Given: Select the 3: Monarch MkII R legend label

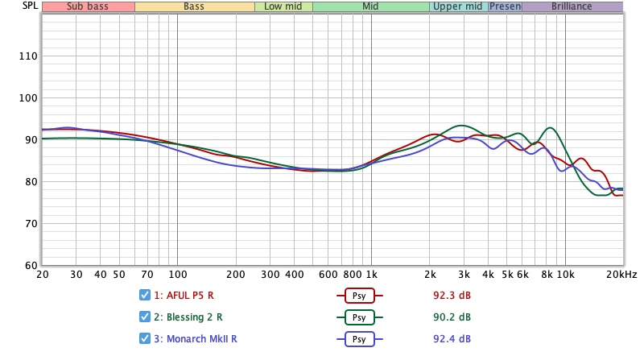Looking at the screenshot, I should [x=196, y=339].
